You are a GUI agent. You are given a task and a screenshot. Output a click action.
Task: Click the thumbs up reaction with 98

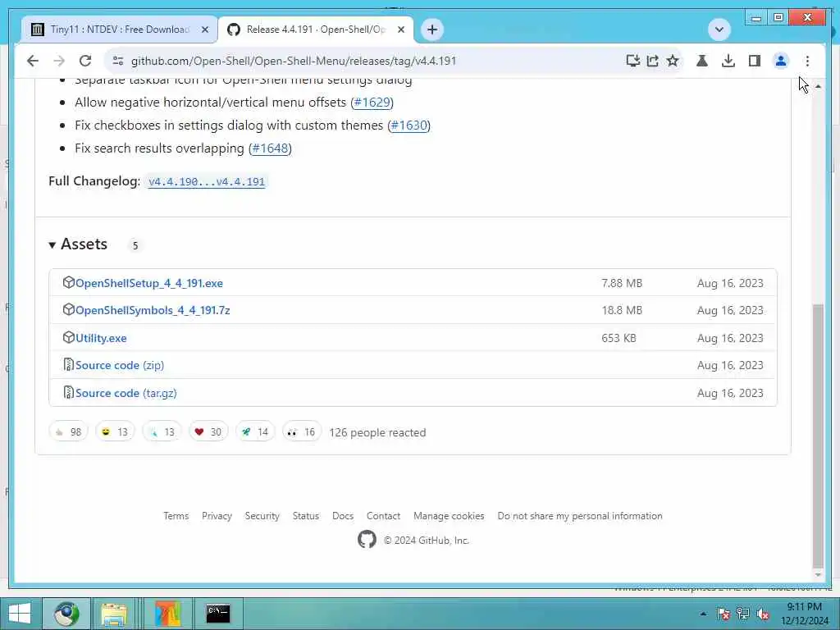click(69, 431)
